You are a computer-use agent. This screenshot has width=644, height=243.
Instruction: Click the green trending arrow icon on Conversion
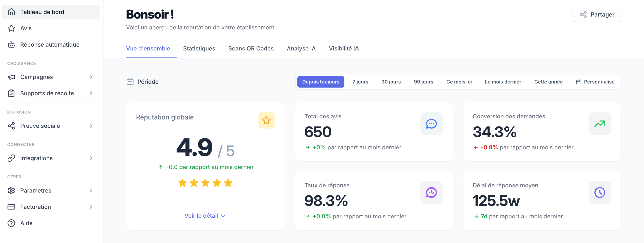tap(599, 124)
